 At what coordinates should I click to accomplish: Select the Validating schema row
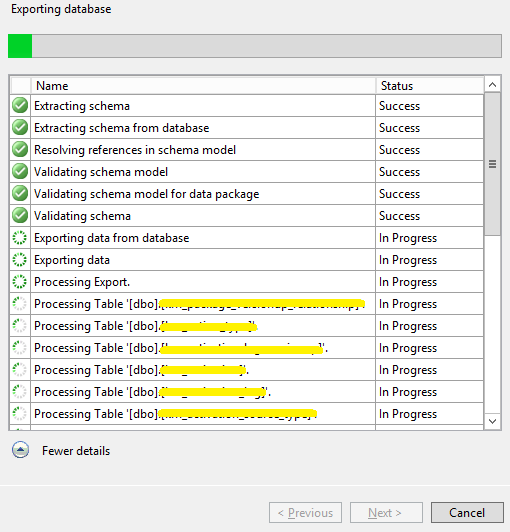click(247, 216)
